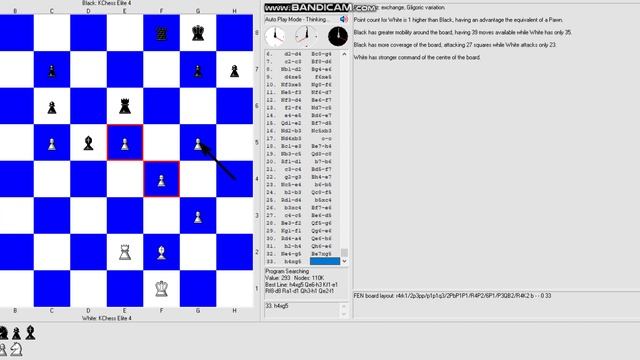Select White's move 14 'e4-e5'
Image resolution: width=640 pixels, height=360 pixels.
(x=294, y=116)
